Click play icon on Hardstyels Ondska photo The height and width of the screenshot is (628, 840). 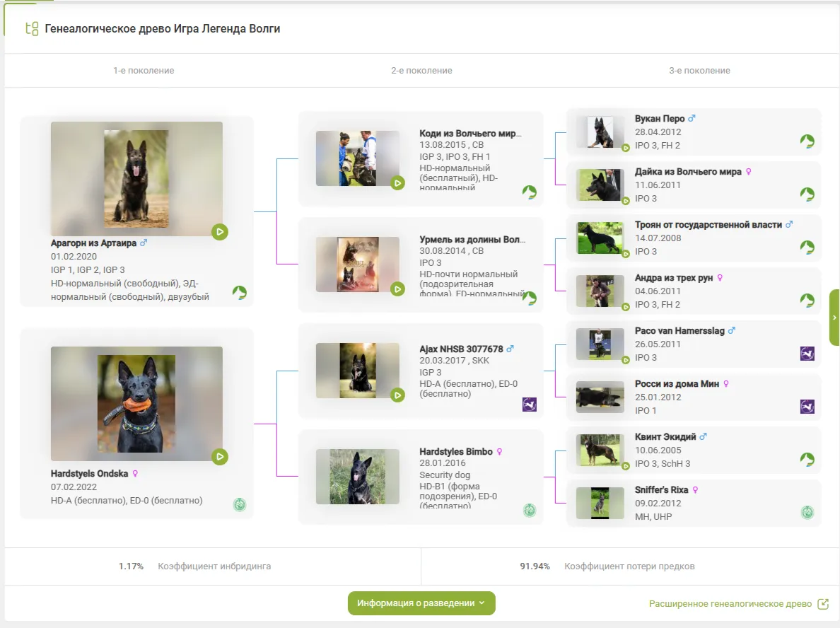219,457
